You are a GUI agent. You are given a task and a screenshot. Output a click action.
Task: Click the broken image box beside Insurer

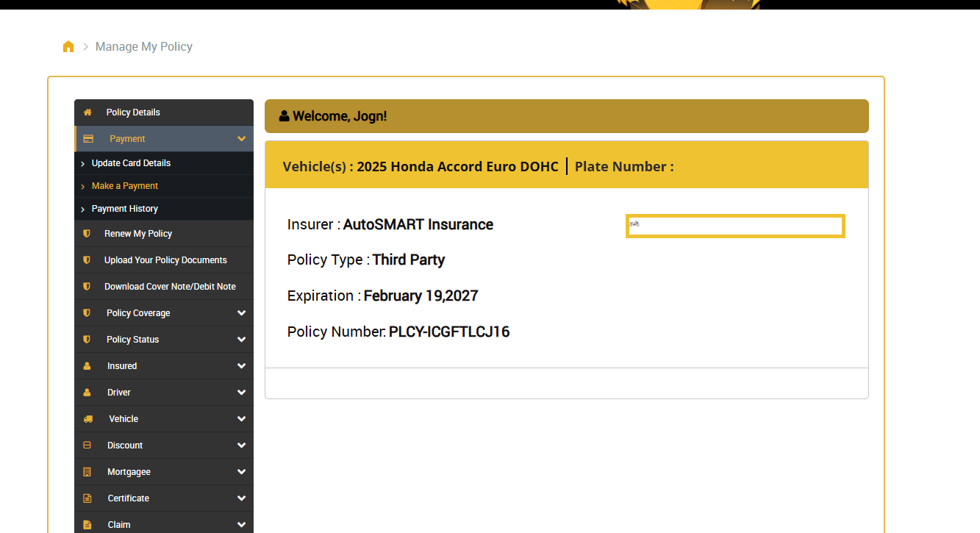coord(735,226)
